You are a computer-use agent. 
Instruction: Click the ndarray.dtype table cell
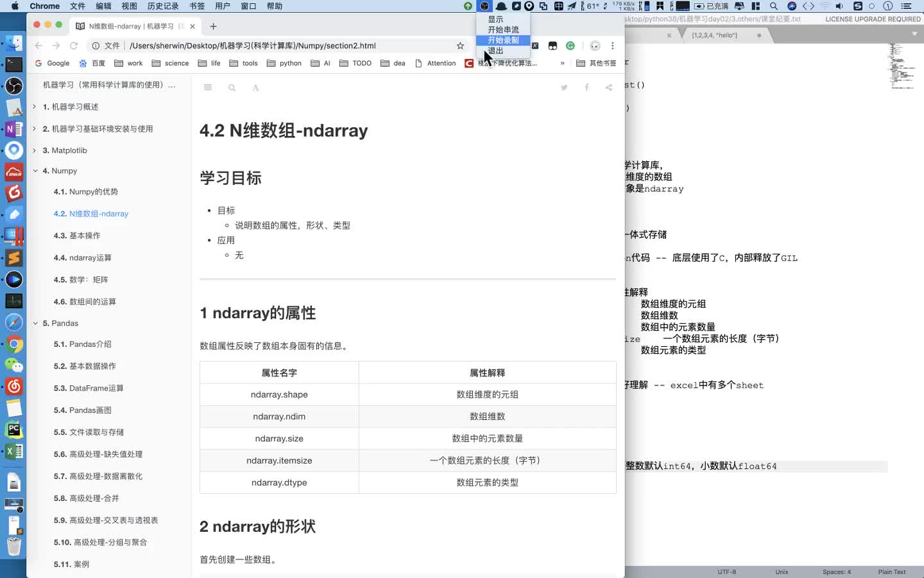click(x=279, y=482)
